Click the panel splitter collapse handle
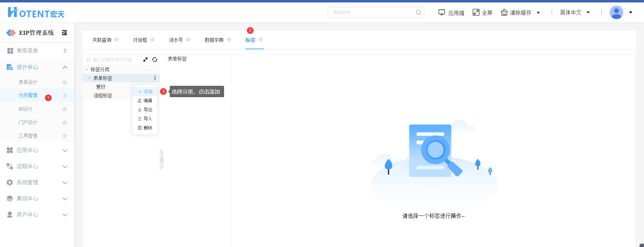The width and height of the screenshot is (644, 247). tap(162, 160)
